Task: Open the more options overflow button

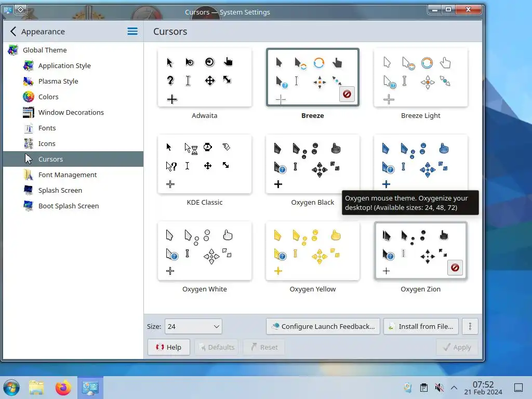Action: click(470, 326)
